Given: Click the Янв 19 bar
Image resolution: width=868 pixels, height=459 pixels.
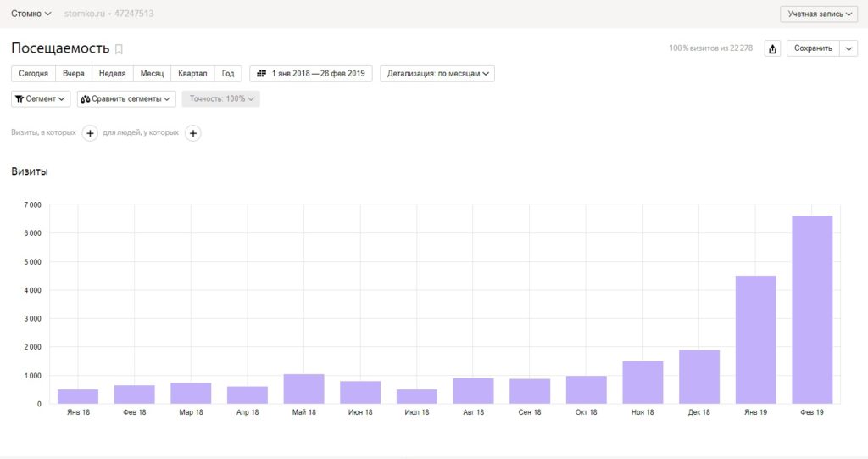Looking at the screenshot, I should point(755,339).
